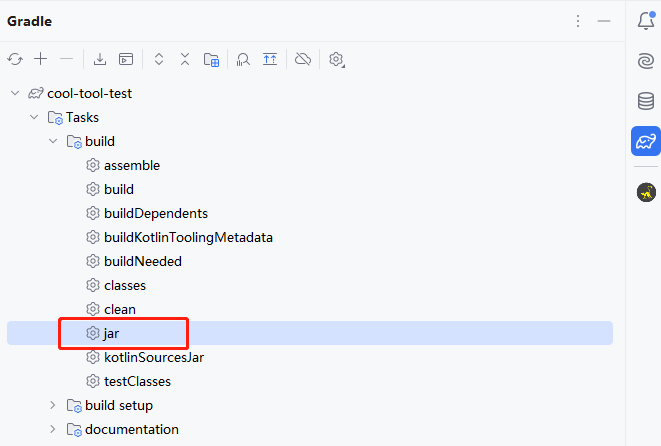Open the Database tool window icon

(x=646, y=101)
